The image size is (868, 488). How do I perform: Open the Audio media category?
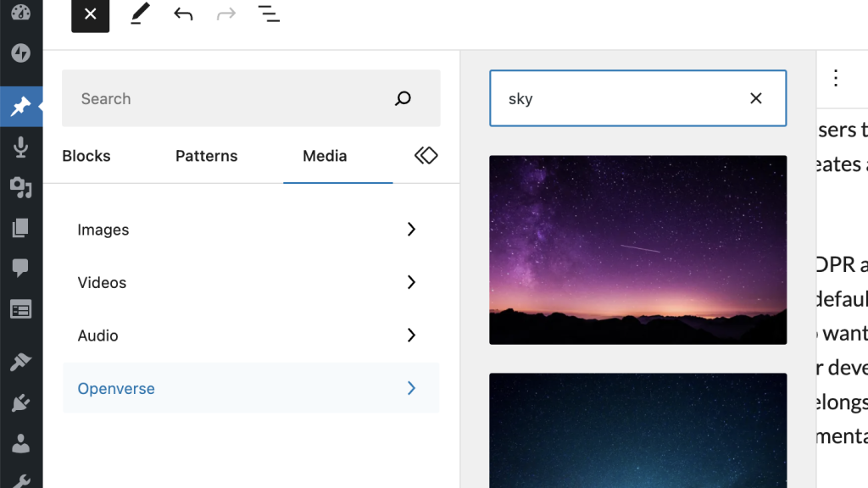click(x=251, y=335)
